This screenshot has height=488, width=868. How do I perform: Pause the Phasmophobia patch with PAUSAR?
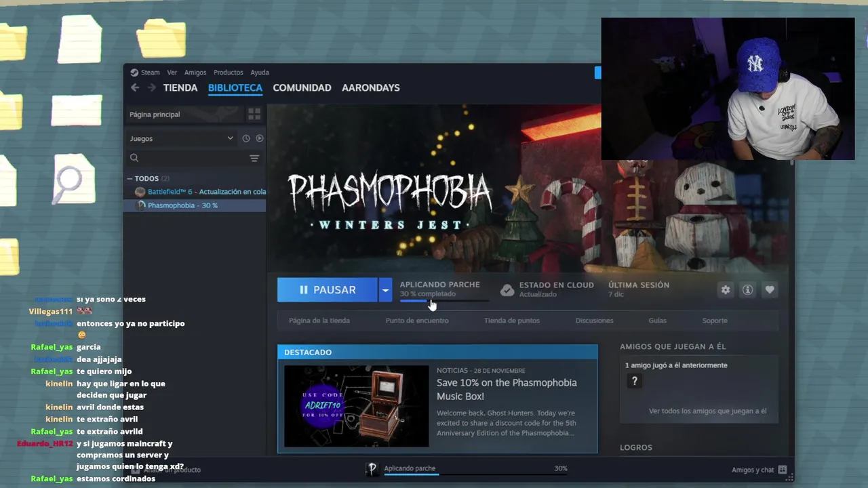tap(328, 289)
